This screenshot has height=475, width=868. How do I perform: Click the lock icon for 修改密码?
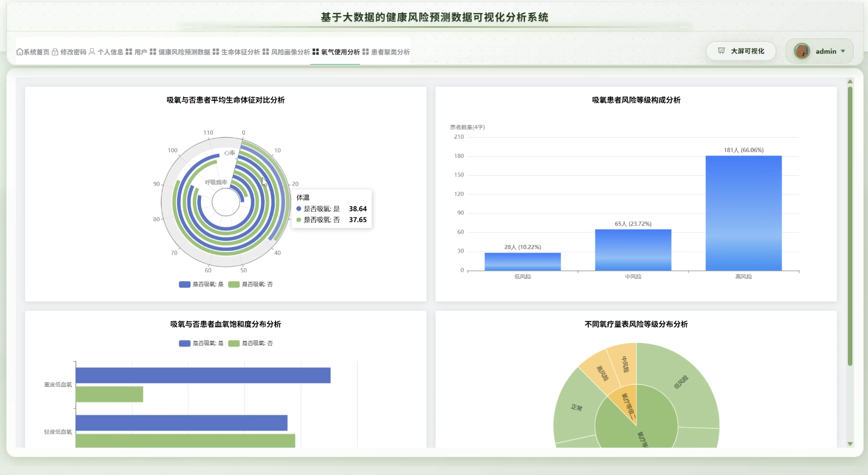(55, 52)
